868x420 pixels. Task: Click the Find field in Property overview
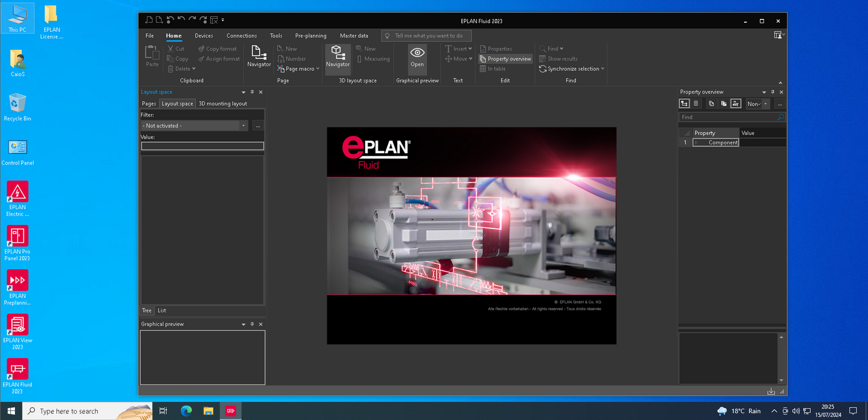[x=732, y=117]
